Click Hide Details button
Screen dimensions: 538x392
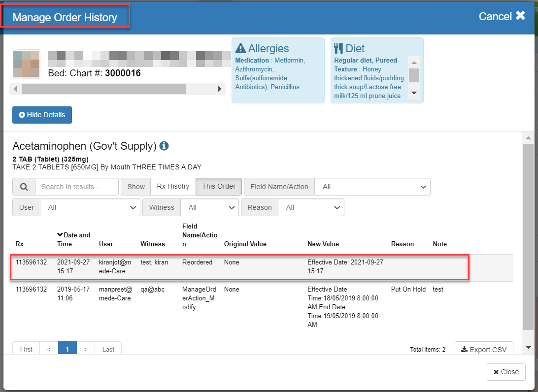point(42,115)
